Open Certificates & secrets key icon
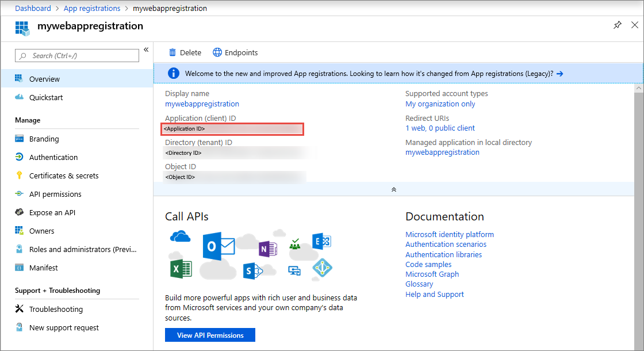 point(19,175)
